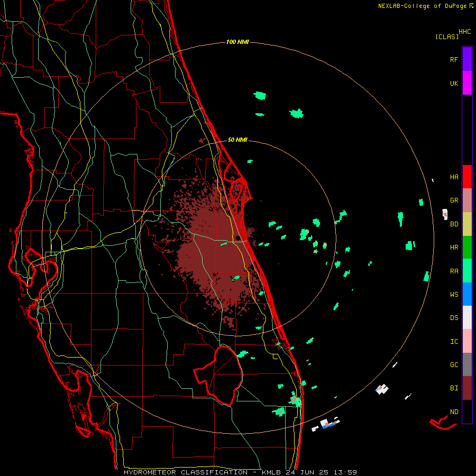This screenshot has height=476, width=476.
Task: Pick the HR dark green legend block
Action: point(467,248)
